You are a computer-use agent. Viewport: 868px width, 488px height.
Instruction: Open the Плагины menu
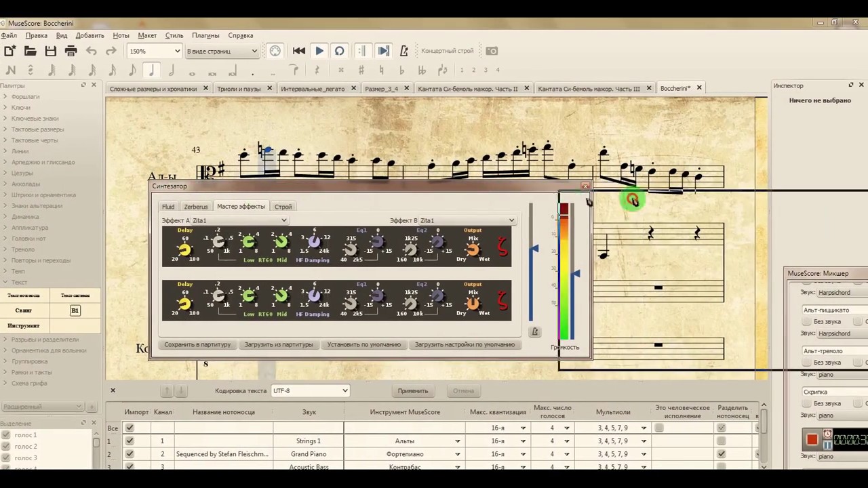pos(205,35)
